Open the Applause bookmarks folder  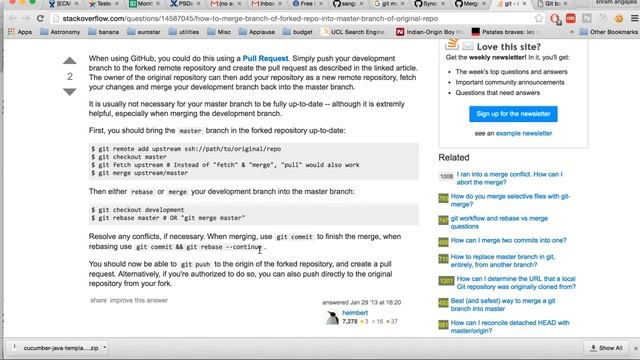257,32
